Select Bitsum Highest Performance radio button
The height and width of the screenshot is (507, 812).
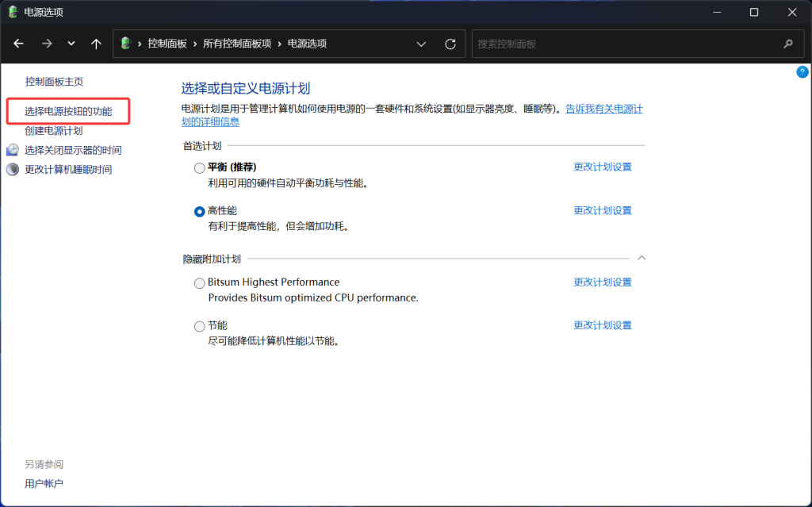point(199,283)
